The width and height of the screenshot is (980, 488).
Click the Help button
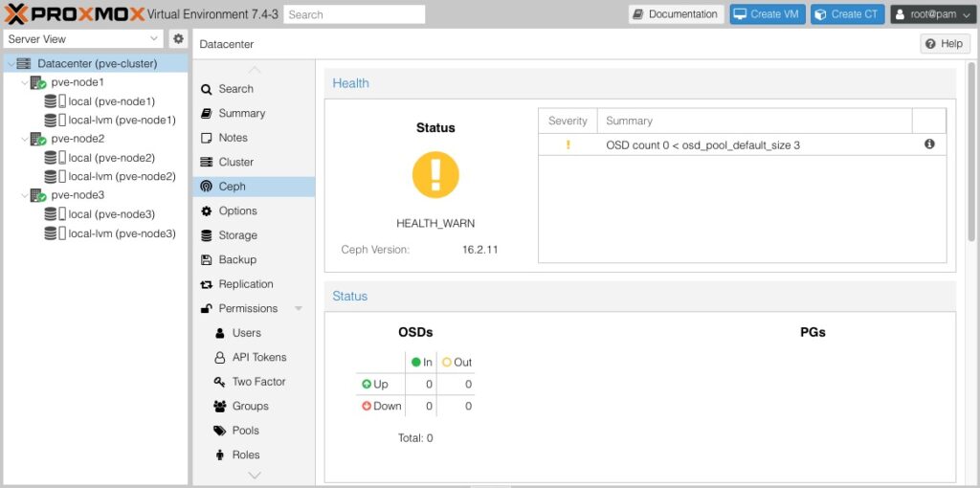945,44
